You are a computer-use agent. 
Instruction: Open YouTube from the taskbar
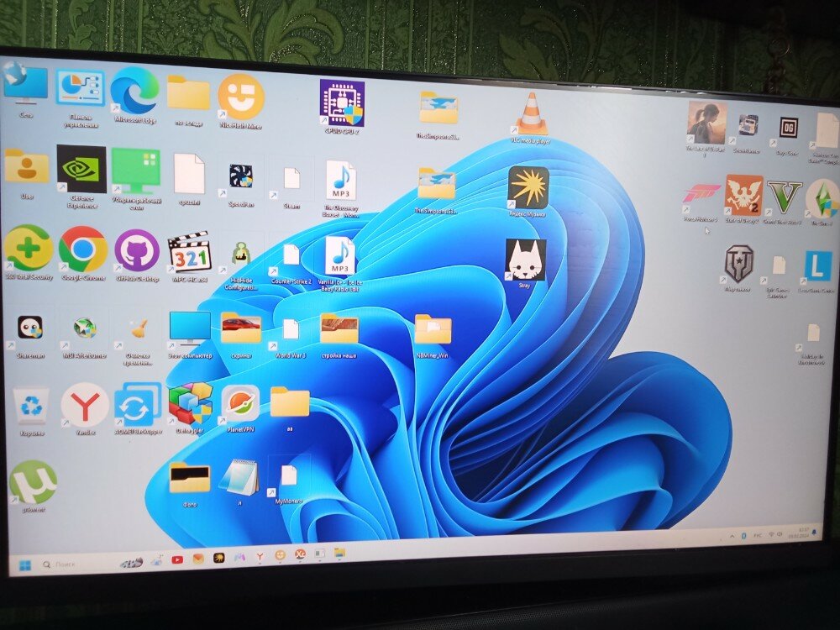point(177,559)
